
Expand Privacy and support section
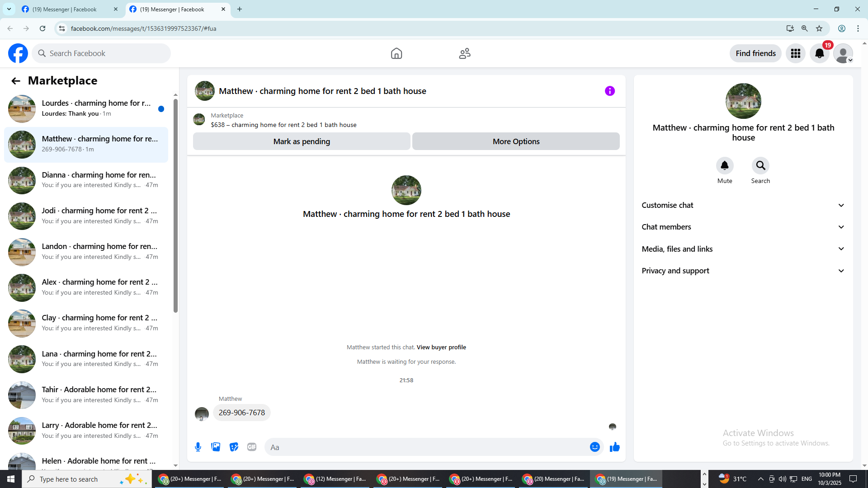click(743, 271)
